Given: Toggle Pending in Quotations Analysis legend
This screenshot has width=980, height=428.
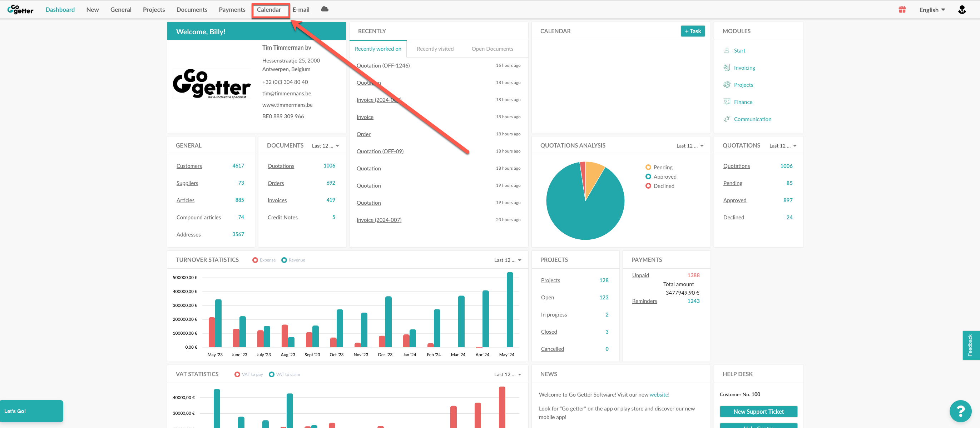Looking at the screenshot, I should point(659,168).
